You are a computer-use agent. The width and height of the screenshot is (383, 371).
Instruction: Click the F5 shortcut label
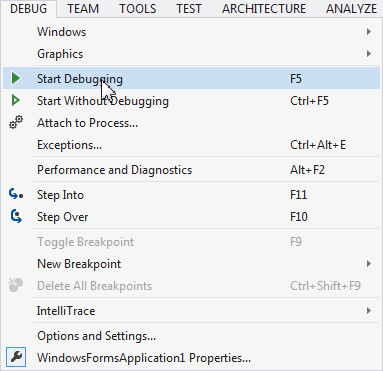[296, 79]
